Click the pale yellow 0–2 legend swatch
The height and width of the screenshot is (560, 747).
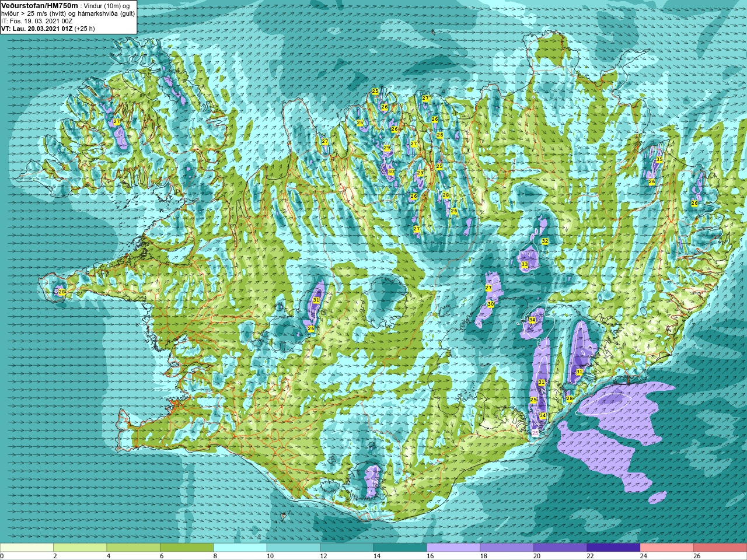27,548
